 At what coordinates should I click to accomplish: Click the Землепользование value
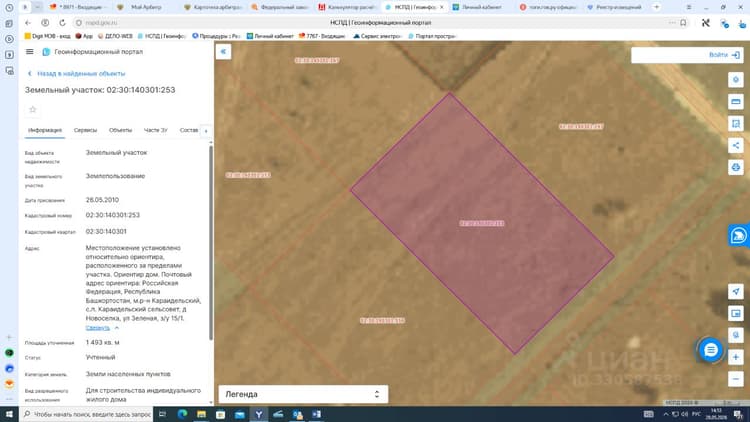[x=115, y=176]
